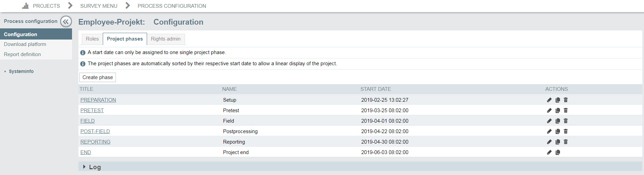Go to PROJECTS in breadcrumb
Image resolution: width=644 pixels, height=175 pixels.
click(46, 6)
